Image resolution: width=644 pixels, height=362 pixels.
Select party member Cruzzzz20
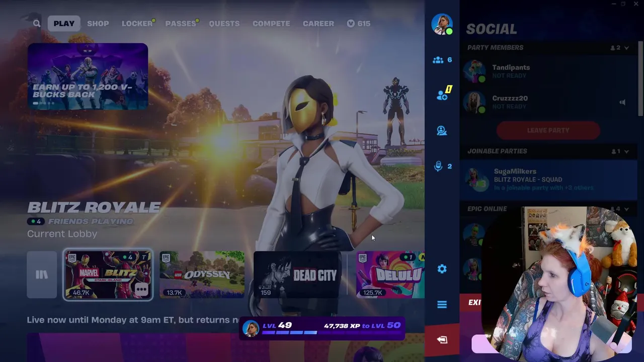click(548, 102)
